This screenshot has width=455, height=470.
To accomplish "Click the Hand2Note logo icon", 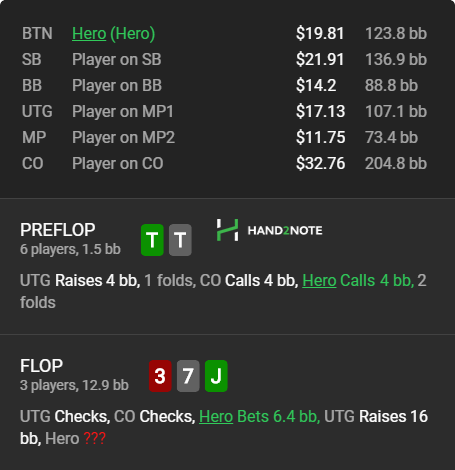I will pyautogui.click(x=227, y=230).
